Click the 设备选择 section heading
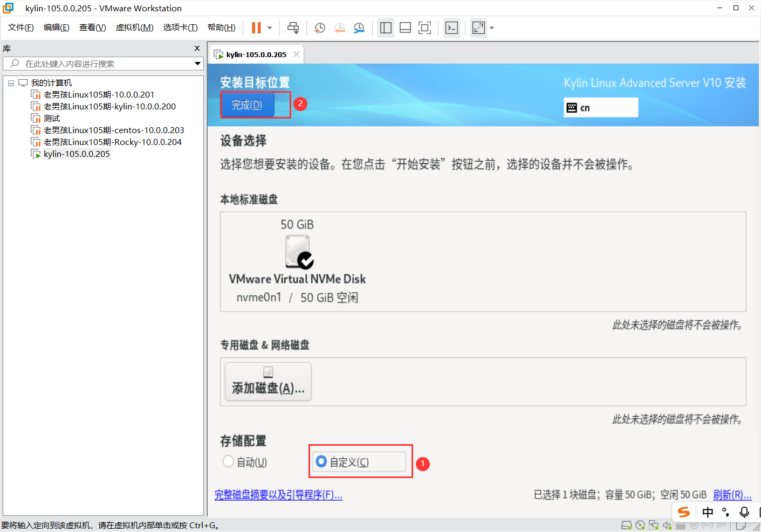This screenshot has width=761, height=532. tap(243, 141)
